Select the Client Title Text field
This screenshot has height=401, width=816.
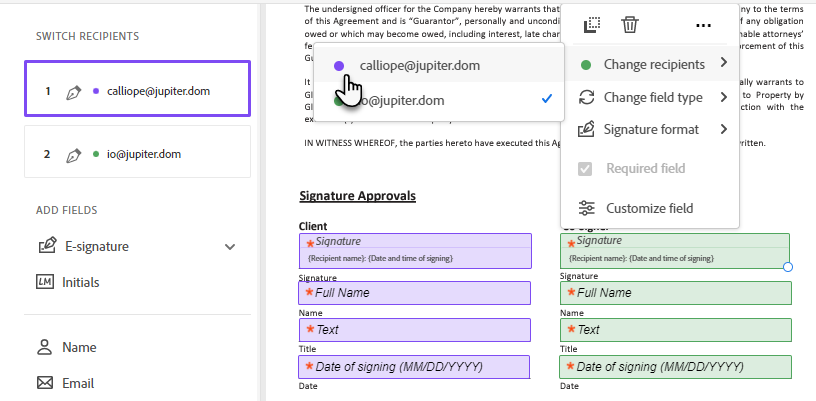point(415,330)
